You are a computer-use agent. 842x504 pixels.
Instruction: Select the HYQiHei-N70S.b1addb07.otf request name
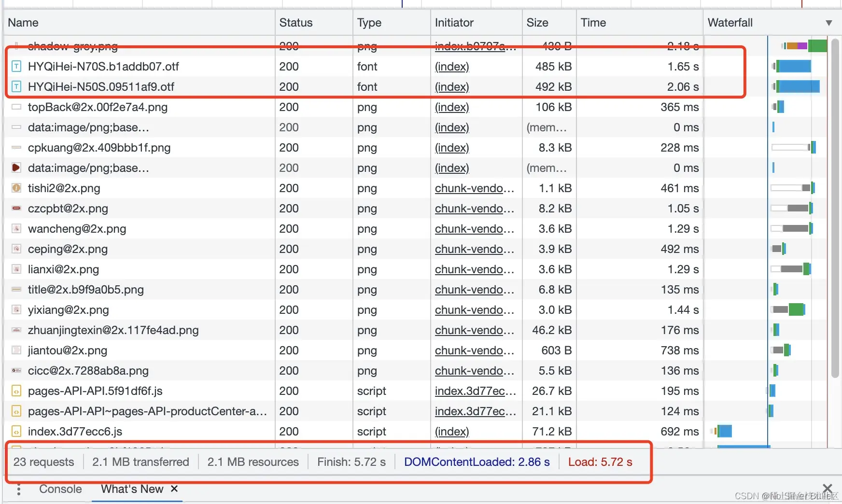[x=103, y=67]
